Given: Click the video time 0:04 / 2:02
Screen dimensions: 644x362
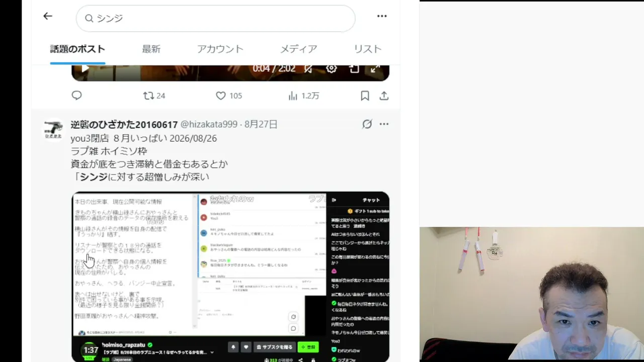Looking at the screenshot, I should pos(274,68).
